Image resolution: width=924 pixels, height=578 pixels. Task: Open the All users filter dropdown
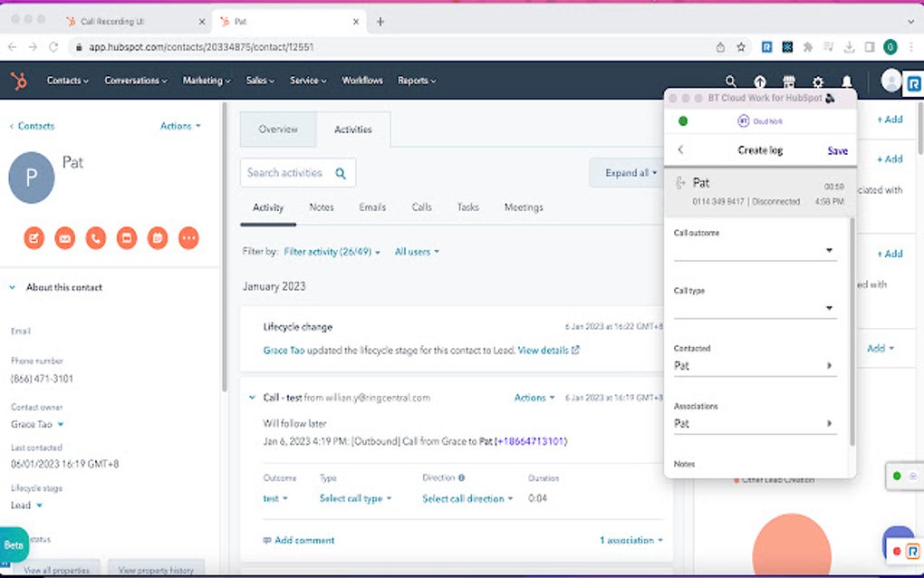pyautogui.click(x=417, y=252)
